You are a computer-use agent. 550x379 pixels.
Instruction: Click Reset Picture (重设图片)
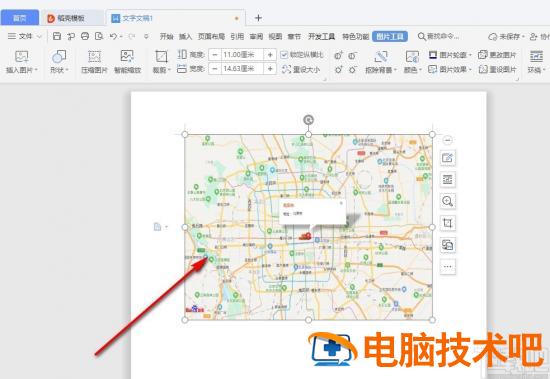pos(497,69)
